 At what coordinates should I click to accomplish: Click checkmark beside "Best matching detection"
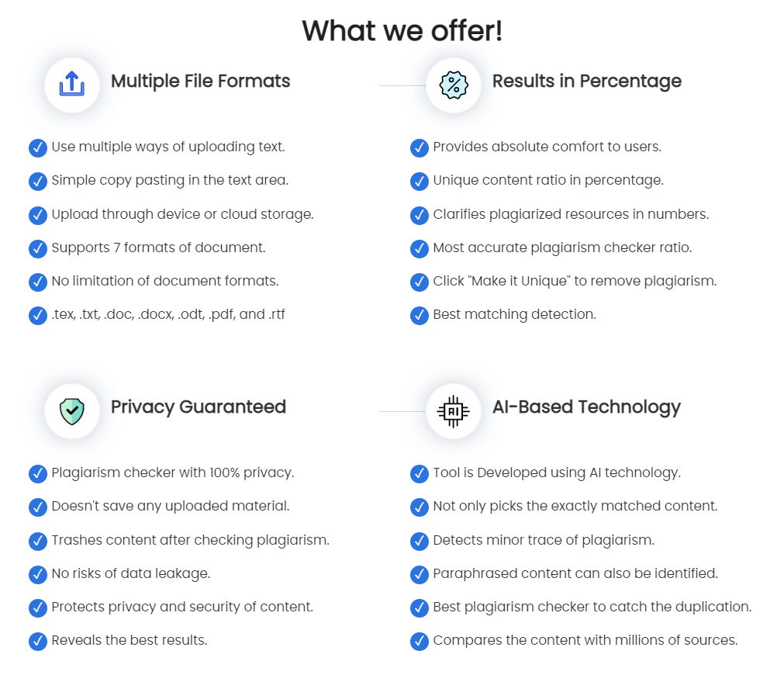pos(420,315)
